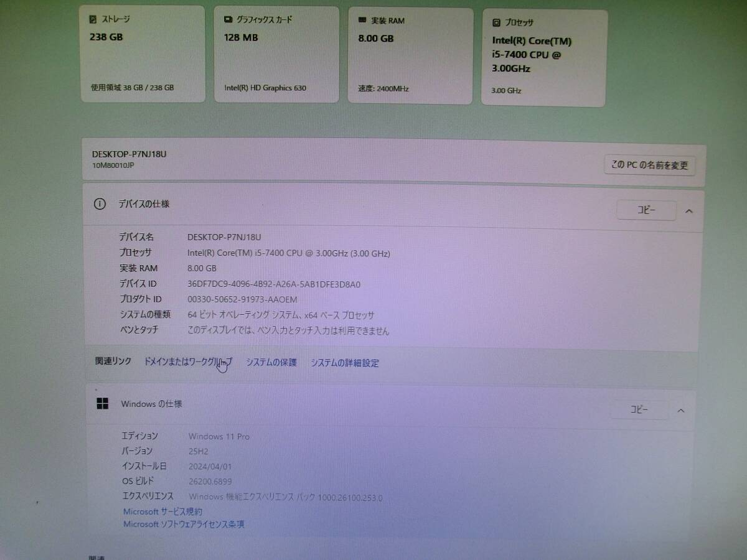Click model number 10M80010JP under PC name
Image resolution: width=747 pixels, height=560 pixels.
(113, 166)
